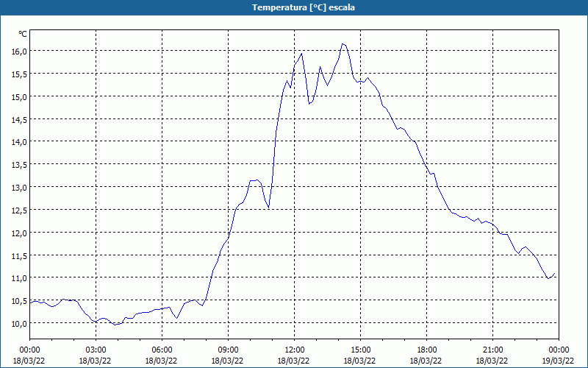Select the 10,5 y-axis label
588x368 pixels.
pyautogui.click(x=19, y=301)
